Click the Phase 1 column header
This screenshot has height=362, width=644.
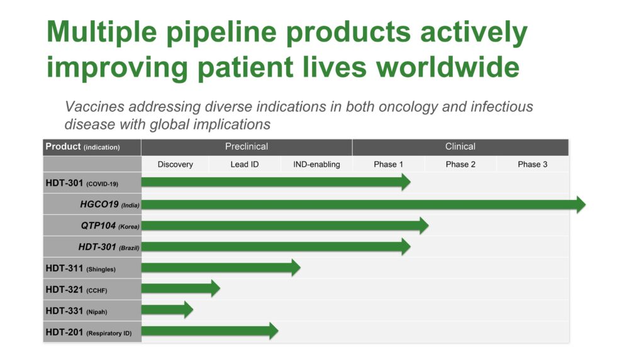tap(388, 164)
